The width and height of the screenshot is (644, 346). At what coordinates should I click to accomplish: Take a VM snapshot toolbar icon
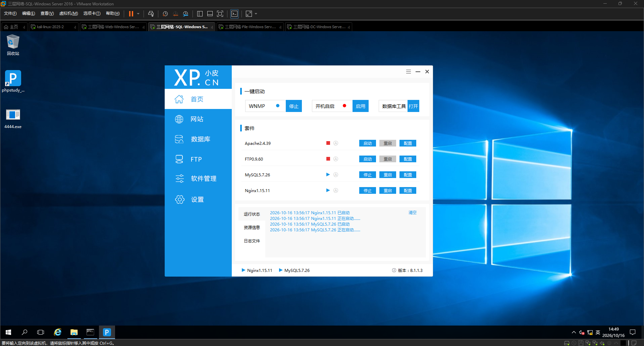(165, 14)
